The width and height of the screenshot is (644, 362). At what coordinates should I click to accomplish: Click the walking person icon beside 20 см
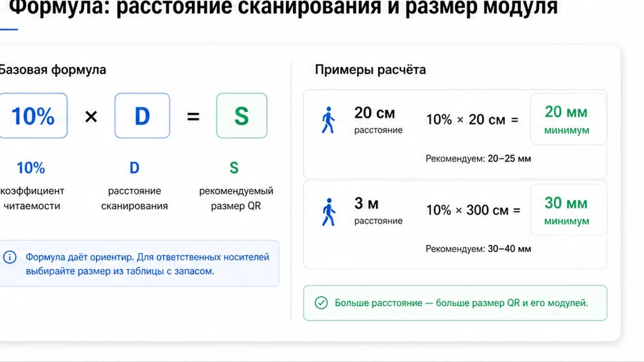(x=328, y=120)
